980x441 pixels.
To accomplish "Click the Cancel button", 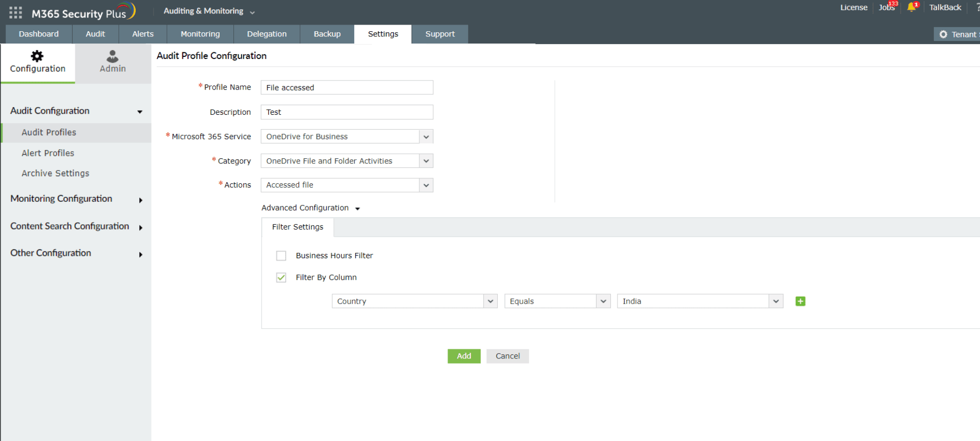I will point(507,356).
